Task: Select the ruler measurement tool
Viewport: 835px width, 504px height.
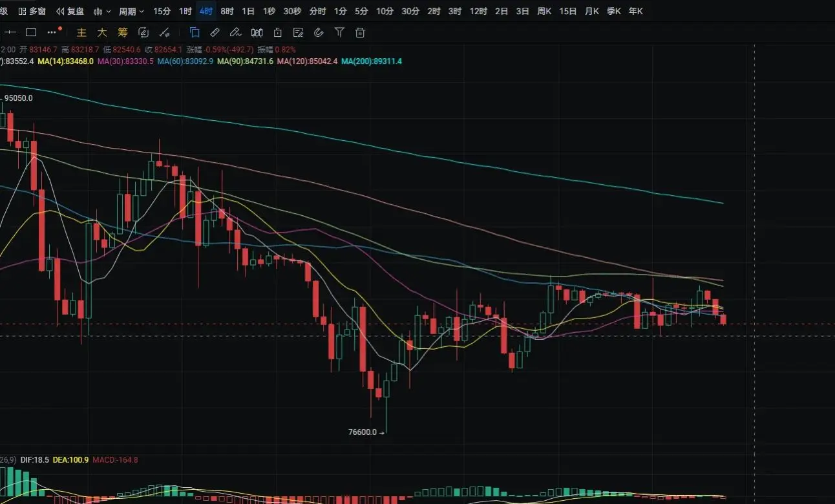Action: (215, 32)
